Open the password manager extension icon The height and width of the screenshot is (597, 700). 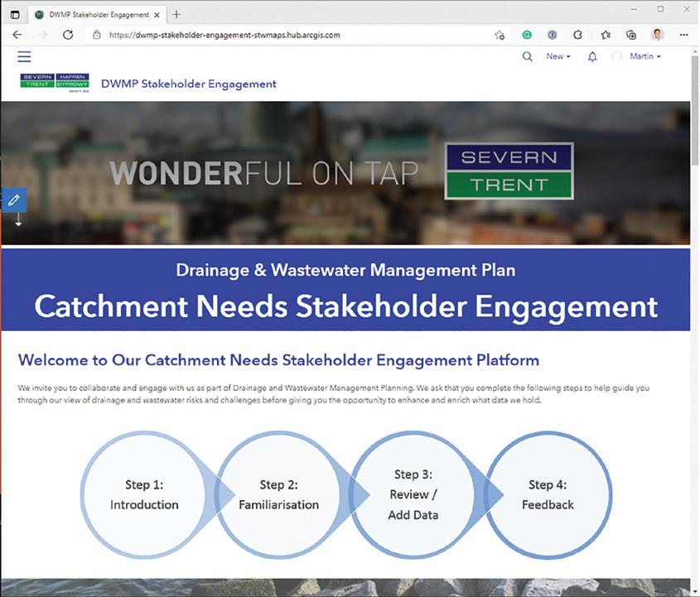tap(553, 35)
